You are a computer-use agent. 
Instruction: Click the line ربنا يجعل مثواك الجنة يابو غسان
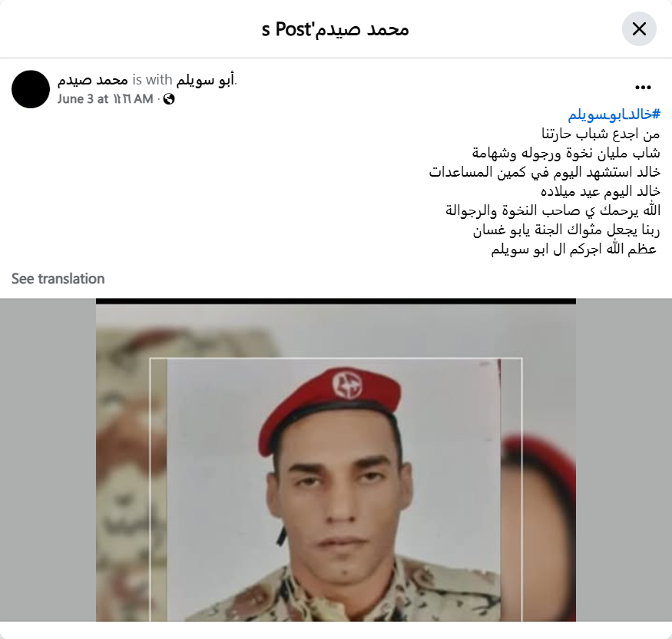(567, 230)
